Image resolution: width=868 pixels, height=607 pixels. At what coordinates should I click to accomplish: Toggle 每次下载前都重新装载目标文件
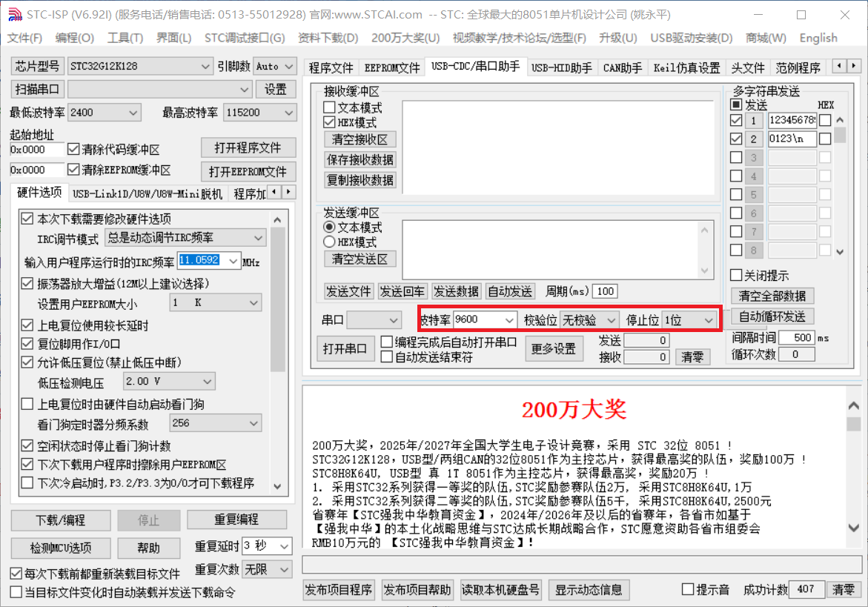(x=16, y=573)
